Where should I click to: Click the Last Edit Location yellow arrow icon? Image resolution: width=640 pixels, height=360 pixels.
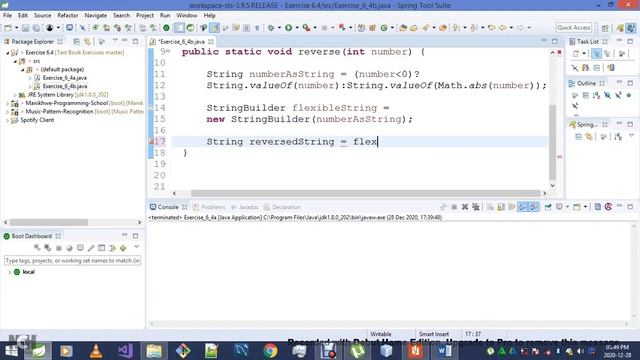coord(492,28)
